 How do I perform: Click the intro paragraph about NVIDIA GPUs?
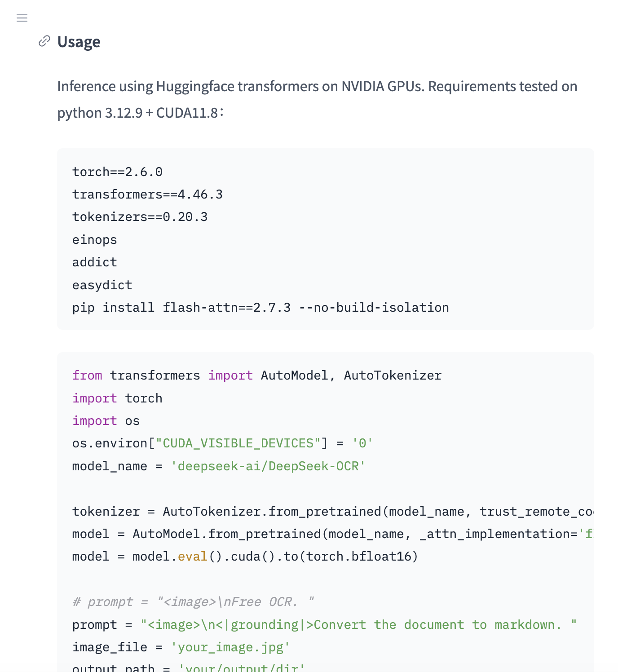pos(317,99)
